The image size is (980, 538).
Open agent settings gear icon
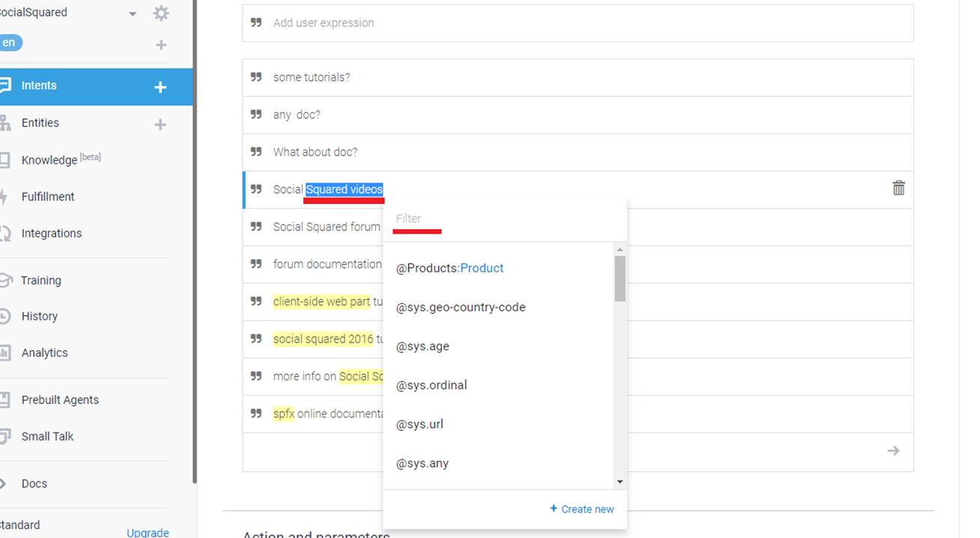point(161,13)
